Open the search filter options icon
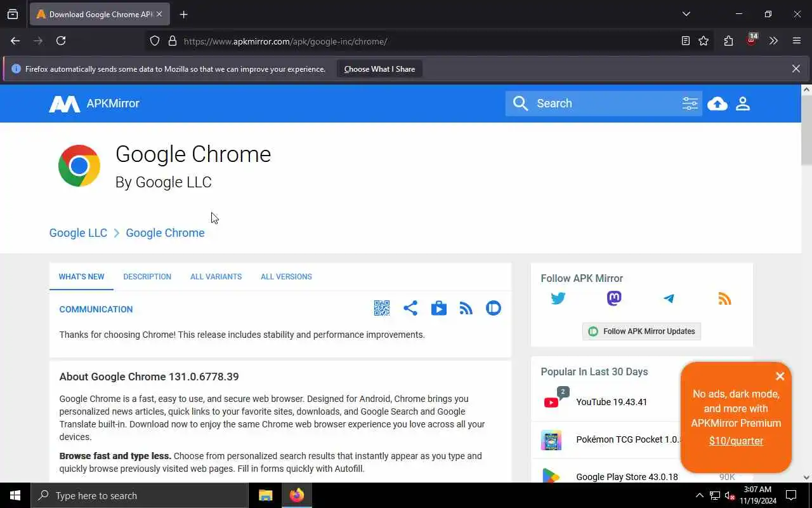 pos(690,104)
